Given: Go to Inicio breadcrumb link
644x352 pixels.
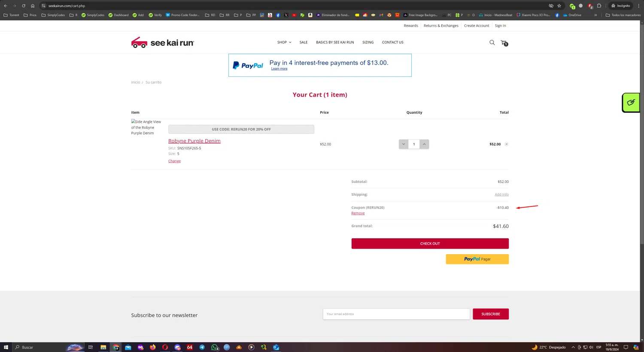Looking at the screenshot, I should tap(136, 82).
